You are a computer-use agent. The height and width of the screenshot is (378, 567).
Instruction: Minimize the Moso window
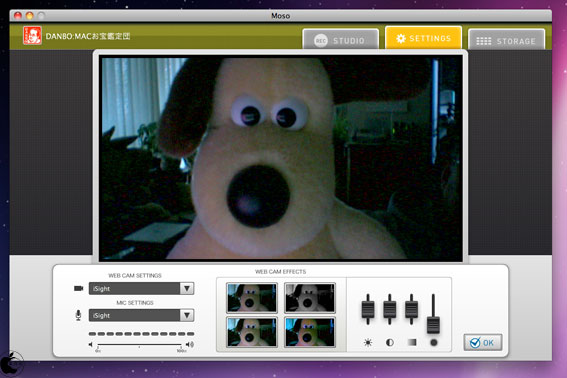[x=29, y=16]
